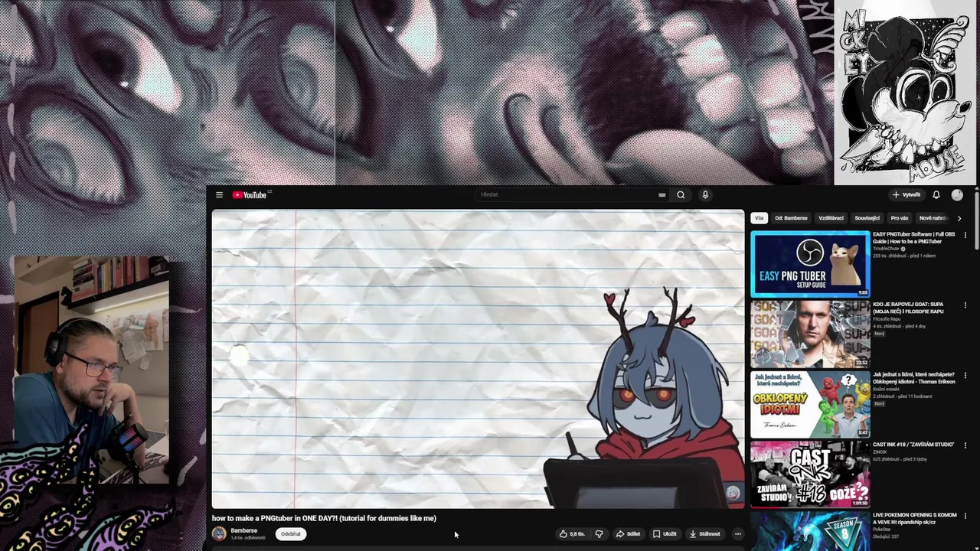The height and width of the screenshot is (551, 980).
Task: Click the ZINOK channel name
Action: click(879, 452)
